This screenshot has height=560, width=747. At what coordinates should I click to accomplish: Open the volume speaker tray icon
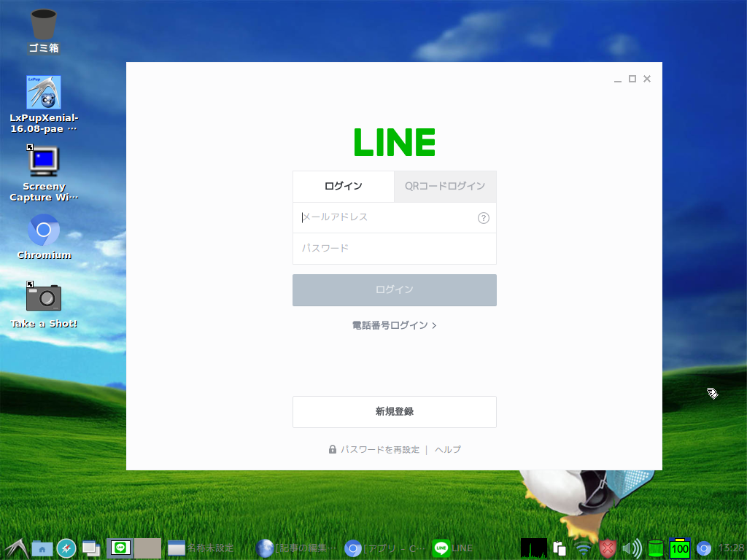click(632, 548)
